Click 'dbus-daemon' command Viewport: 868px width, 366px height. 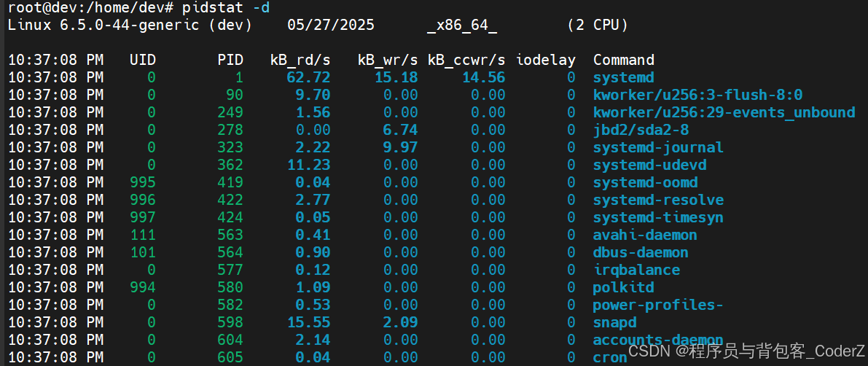(x=641, y=252)
